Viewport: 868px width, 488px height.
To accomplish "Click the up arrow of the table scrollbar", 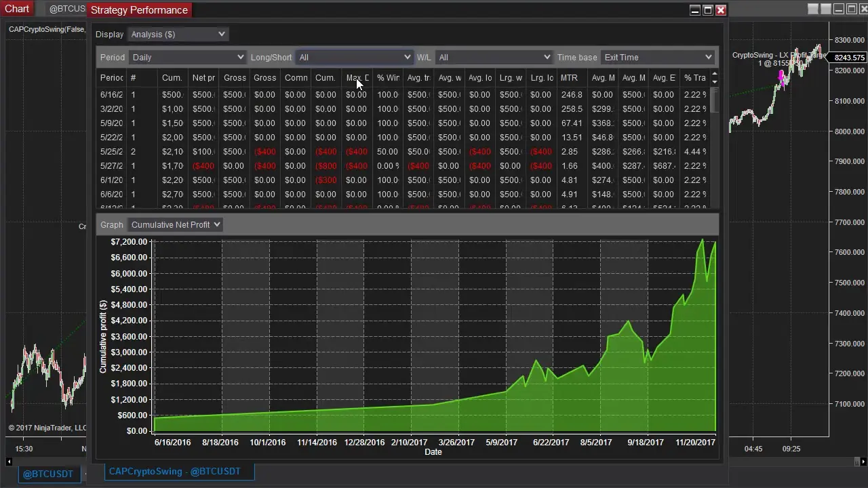I will [x=714, y=73].
